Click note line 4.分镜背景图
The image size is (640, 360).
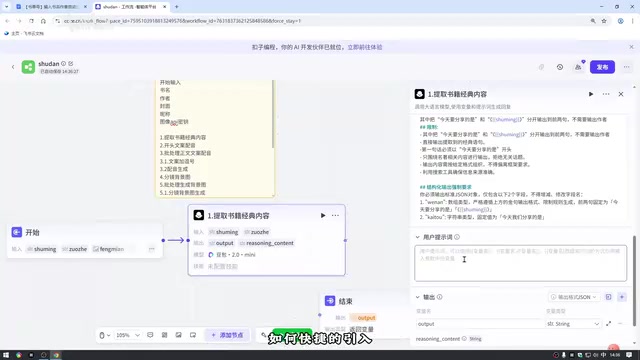(x=175, y=177)
